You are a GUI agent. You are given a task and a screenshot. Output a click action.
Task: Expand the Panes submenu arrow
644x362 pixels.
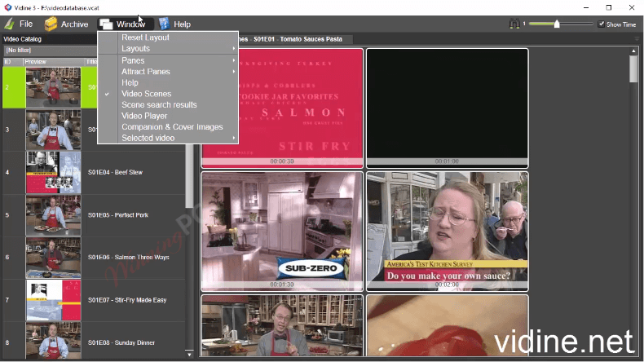tap(234, 60)
